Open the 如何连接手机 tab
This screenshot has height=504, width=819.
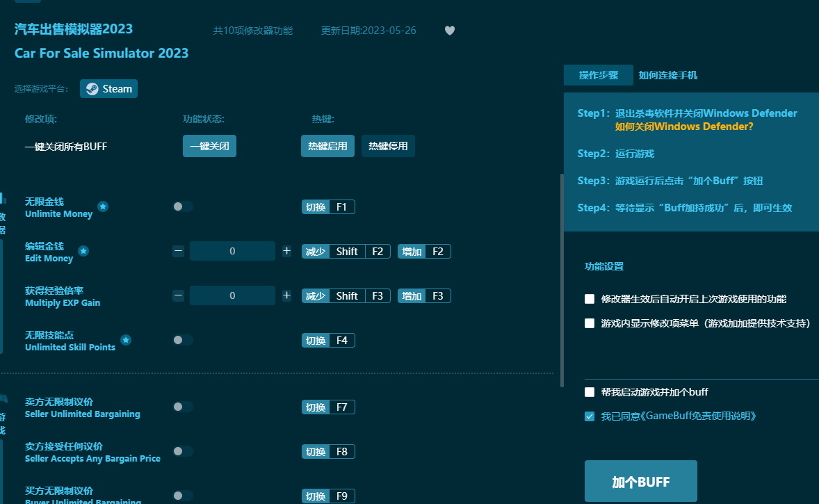click(x=668, y=75)
